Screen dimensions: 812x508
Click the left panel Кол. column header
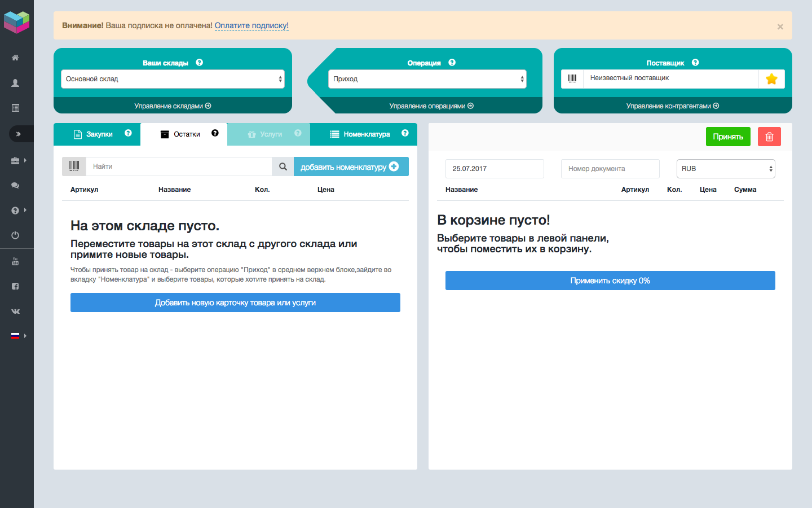pyautogui.click(x=262, y=190)
